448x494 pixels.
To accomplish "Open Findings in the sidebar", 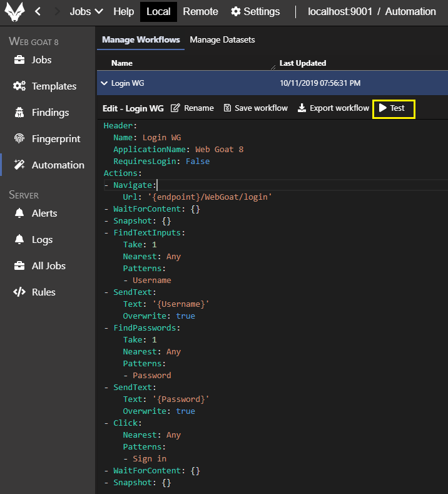I will tap(50, 113).
